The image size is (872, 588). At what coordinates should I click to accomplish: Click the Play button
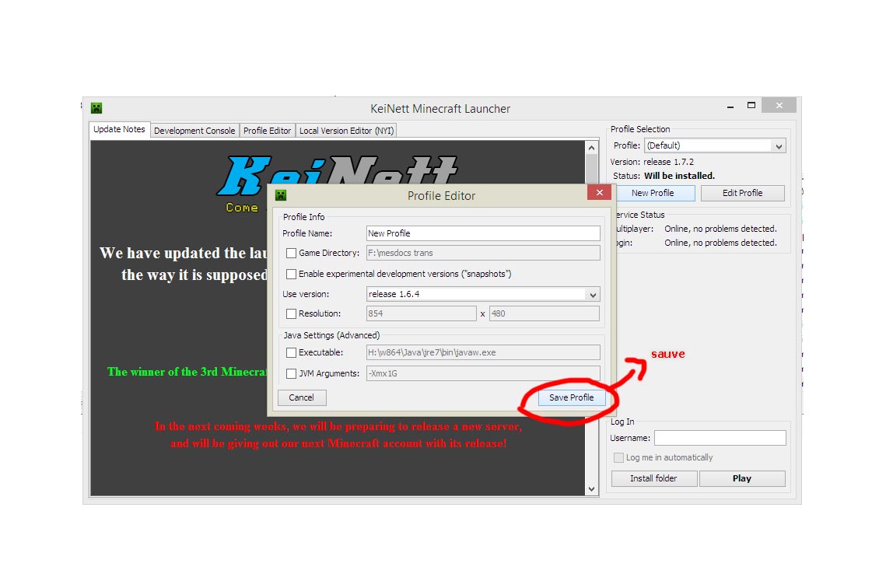pos(742,478)
